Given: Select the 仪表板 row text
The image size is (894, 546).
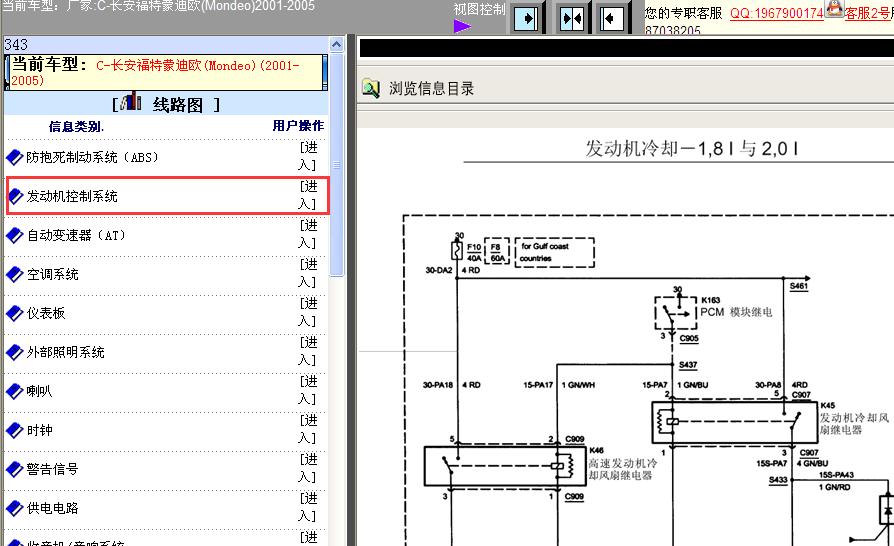Looking at the screenshot, I should [x=46, y=313].
